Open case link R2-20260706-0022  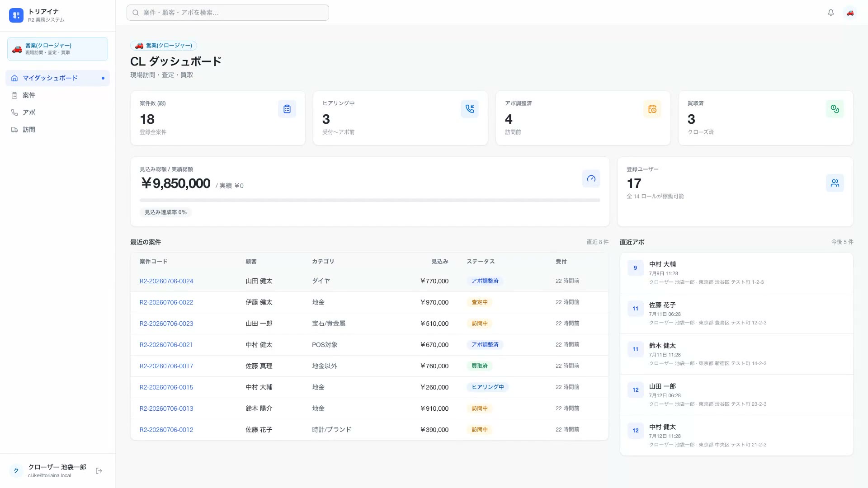click(166, 302)
